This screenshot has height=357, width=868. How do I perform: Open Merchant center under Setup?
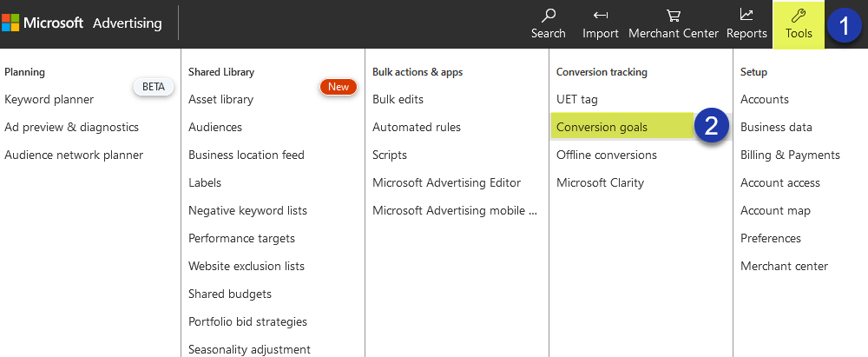785,266
